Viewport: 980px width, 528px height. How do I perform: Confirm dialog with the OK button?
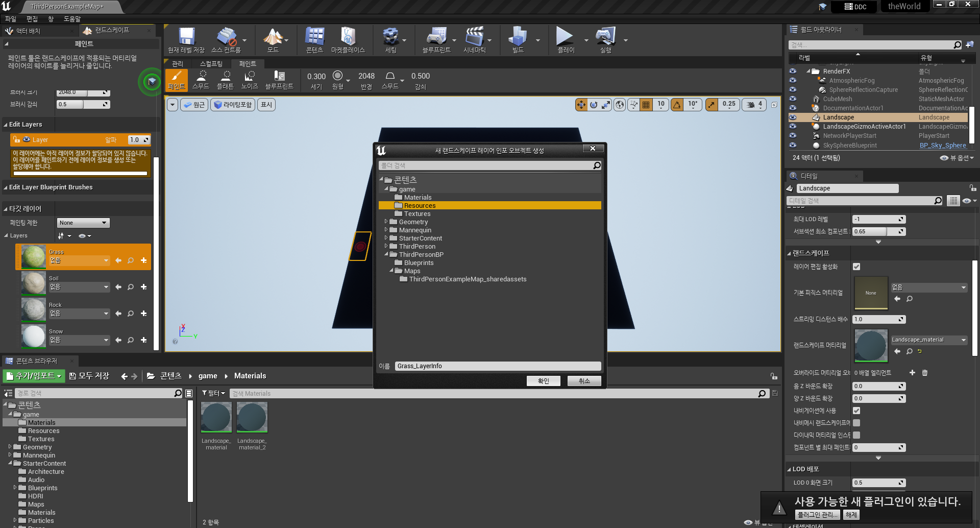tap(544, 381)
